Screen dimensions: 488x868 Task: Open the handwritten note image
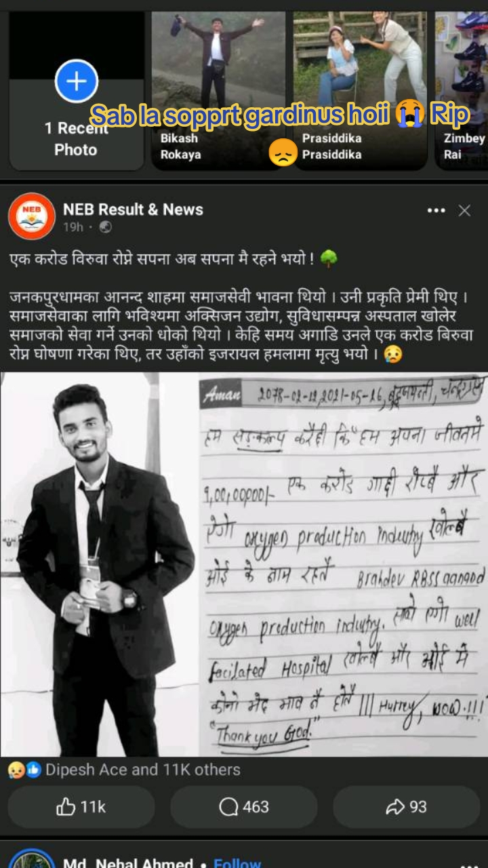pyautogui.click(x=343, y=564)
